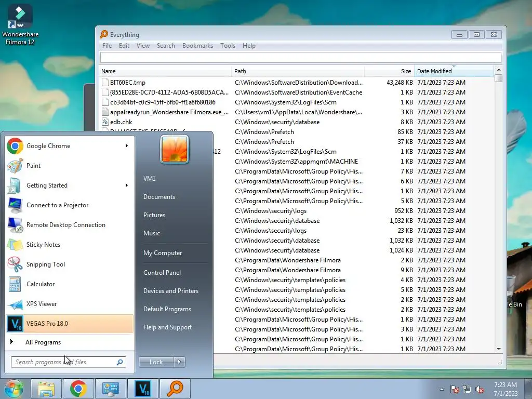Click the muted volume tray icon

click(480, 390)
